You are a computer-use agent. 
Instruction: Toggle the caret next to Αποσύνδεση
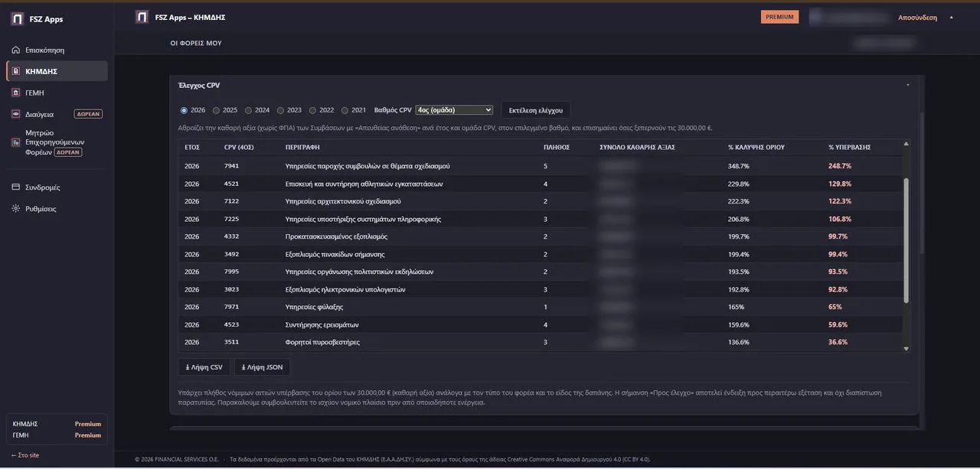pos(952,17)
